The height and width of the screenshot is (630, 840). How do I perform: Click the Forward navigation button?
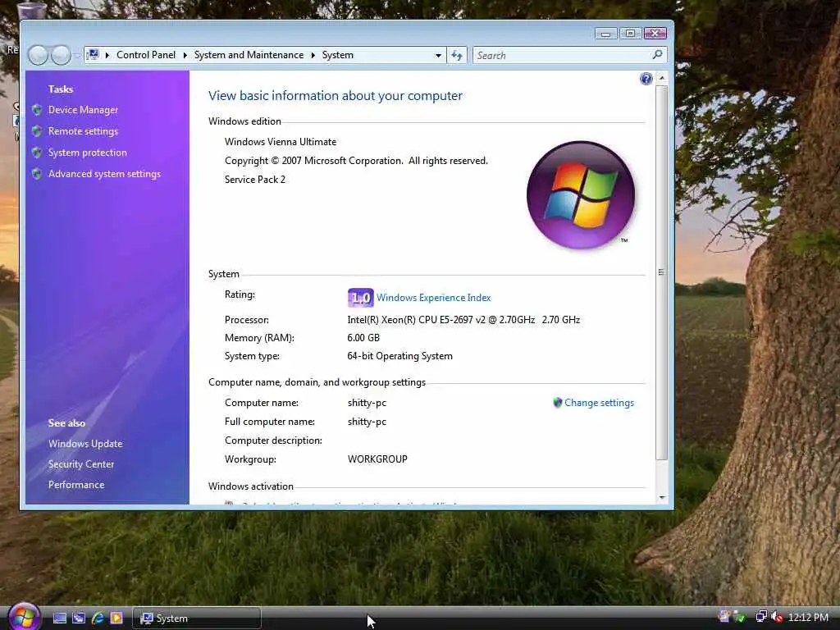(61, 55)
